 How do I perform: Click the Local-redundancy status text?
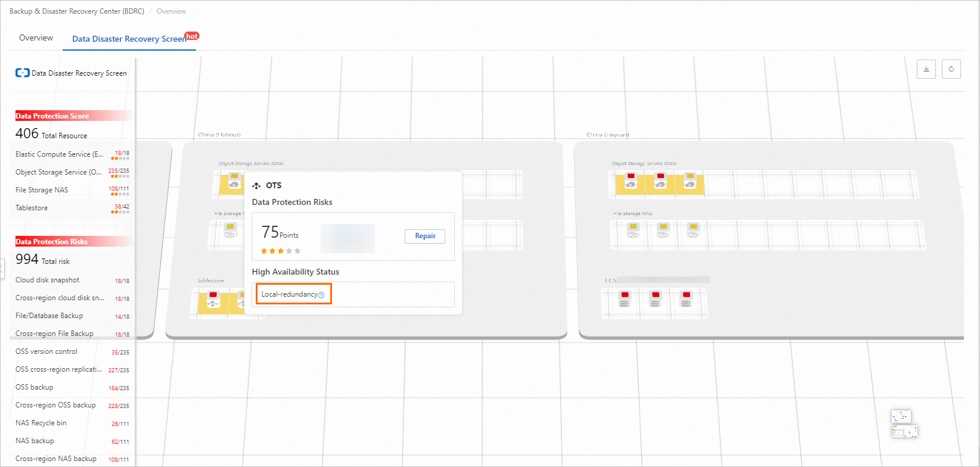click(x=289, y=294)
